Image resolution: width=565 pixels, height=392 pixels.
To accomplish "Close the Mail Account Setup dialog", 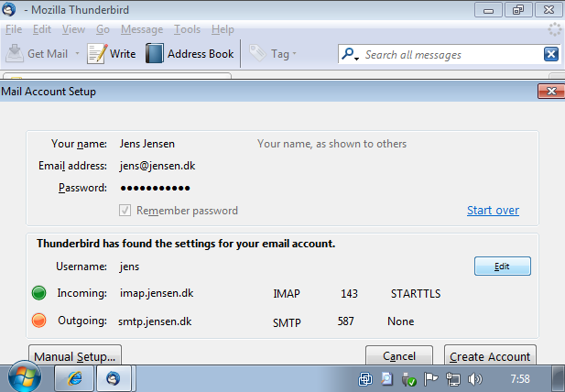I will point(551,92).
